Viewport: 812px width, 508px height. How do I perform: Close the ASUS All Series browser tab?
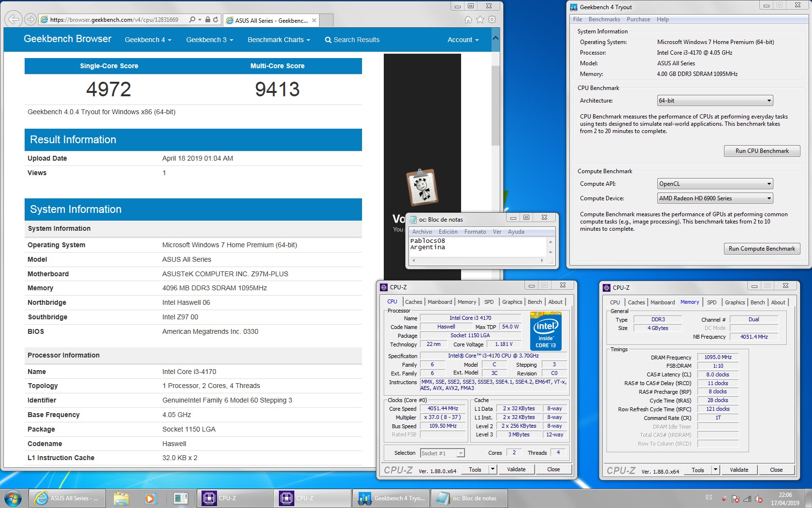314,20
